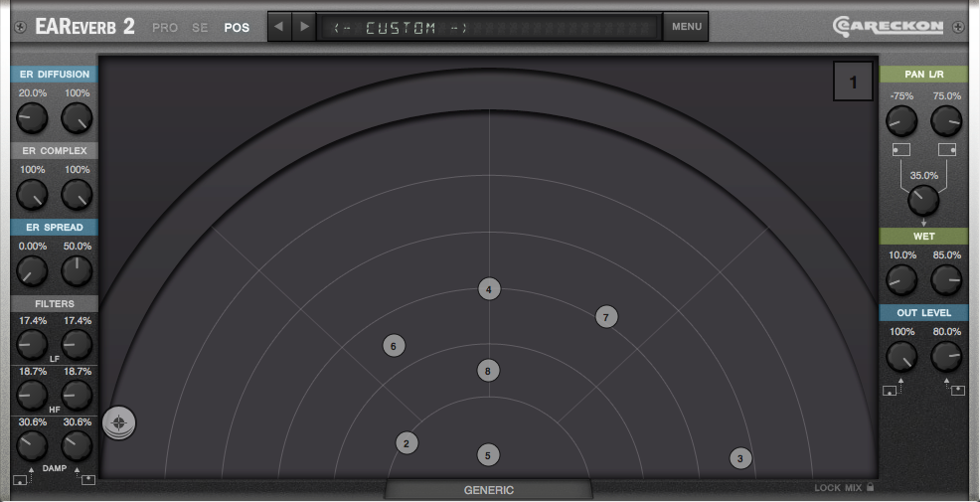Click the Out Level 80.0% knob
Screen dimensions: 980x502
tap(946, 356)
